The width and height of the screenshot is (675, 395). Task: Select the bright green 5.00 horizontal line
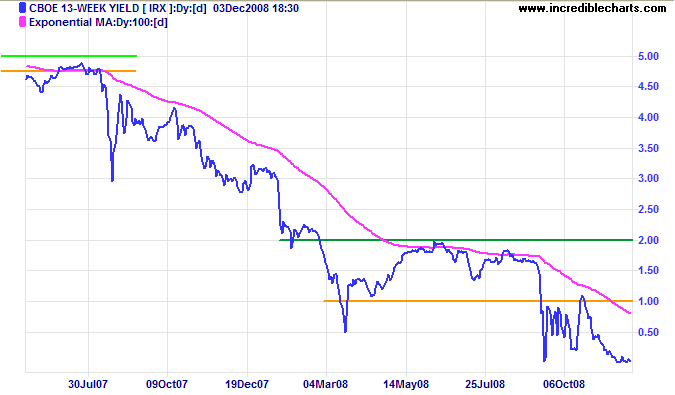(x=69, y=56)
